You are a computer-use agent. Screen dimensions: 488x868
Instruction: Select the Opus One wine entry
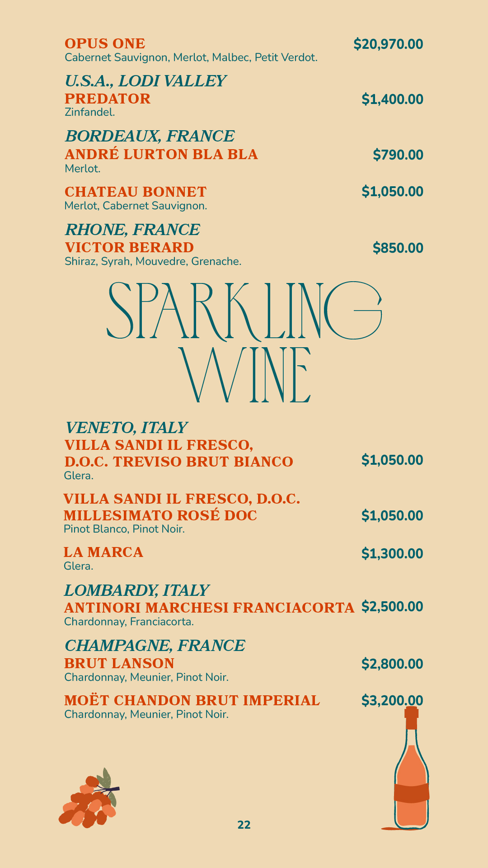105,44
